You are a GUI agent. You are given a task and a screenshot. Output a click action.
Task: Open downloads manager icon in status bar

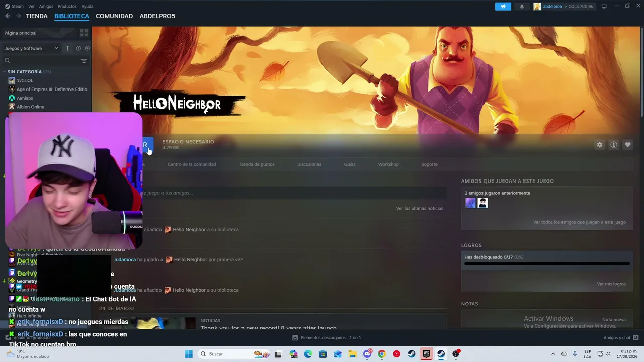pos(295,338)
